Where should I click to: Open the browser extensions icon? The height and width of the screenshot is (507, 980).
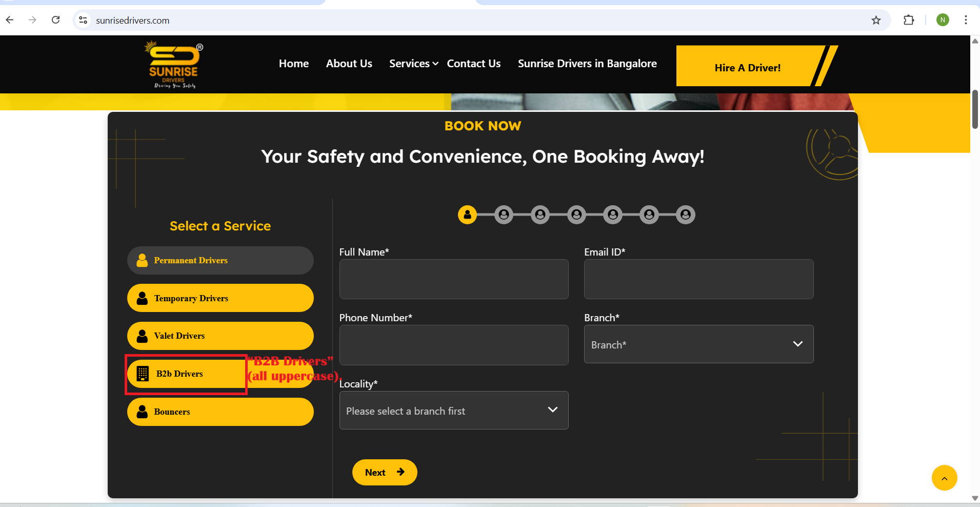point(909,20)
